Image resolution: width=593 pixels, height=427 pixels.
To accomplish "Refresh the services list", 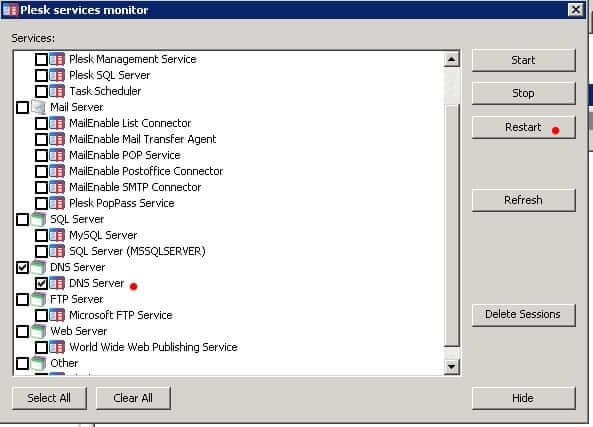I will [523, 200].
